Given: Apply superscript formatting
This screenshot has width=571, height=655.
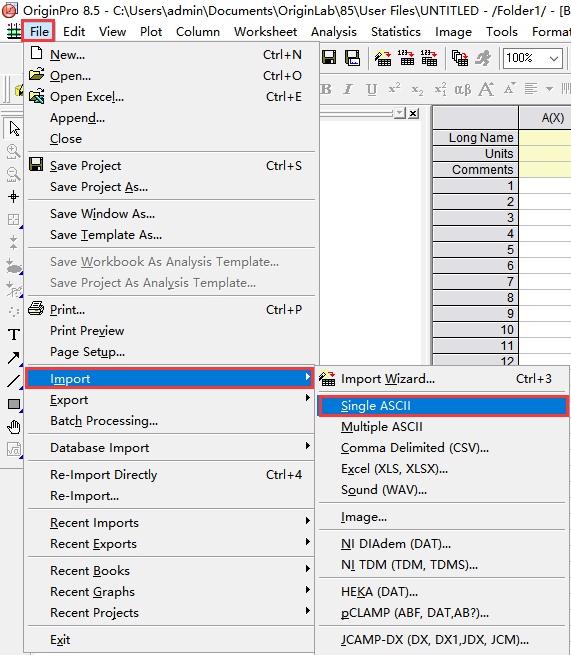Looking at the screenshot, I should [394, 88].
